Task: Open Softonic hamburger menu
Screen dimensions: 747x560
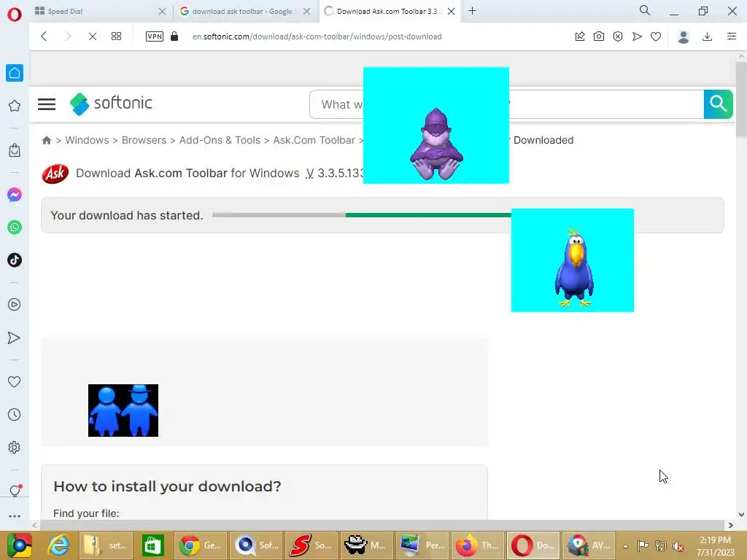Action: [x=47, y=104]
